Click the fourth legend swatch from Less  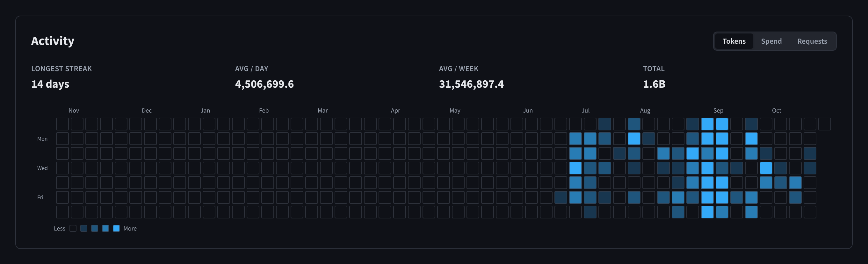coord(105,228)
